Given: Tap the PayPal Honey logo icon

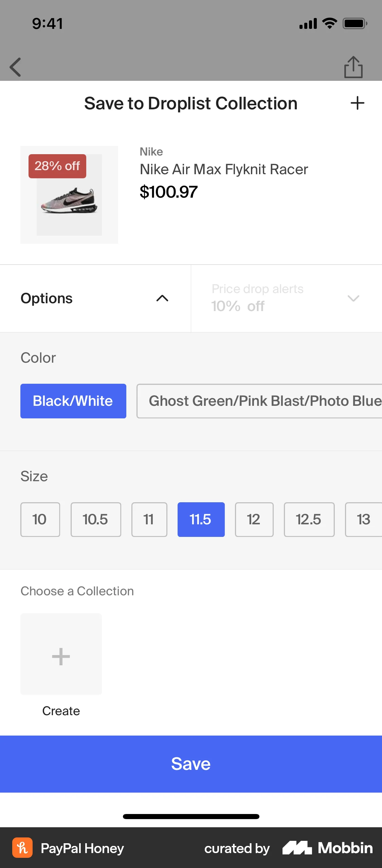Looking at the screenshot, I should click(22, 848).
